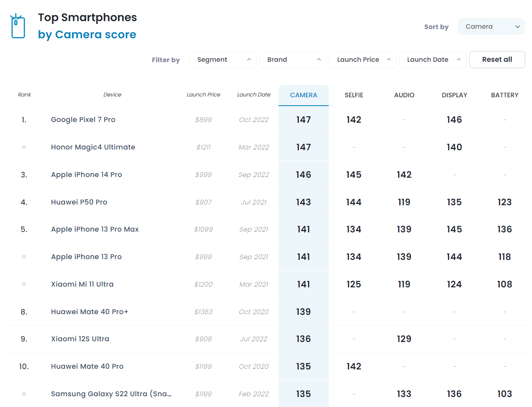Open the Xiaomi 12S Ultra entry

(80, 339)
